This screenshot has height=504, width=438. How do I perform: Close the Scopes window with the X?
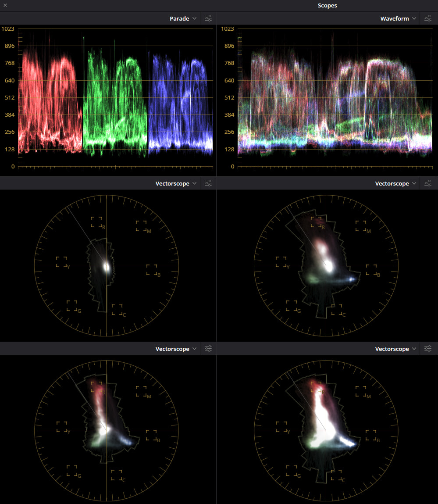[5, 5]
